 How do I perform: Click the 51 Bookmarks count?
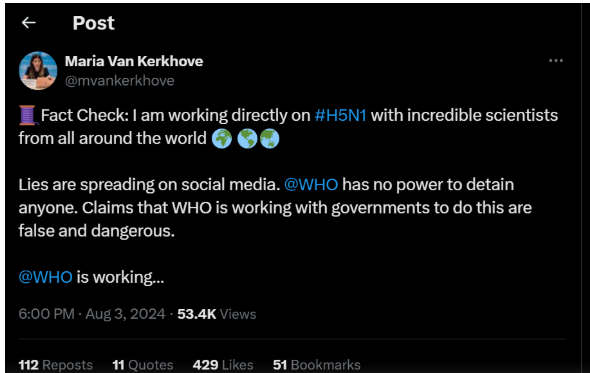click(x=317, y=365)
